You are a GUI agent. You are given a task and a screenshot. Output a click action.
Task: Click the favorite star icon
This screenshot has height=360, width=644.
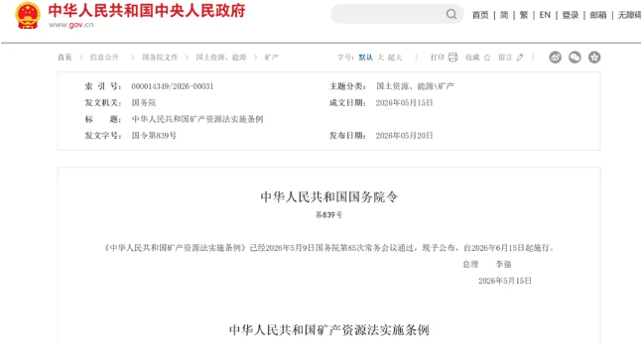tap(487, 58)
